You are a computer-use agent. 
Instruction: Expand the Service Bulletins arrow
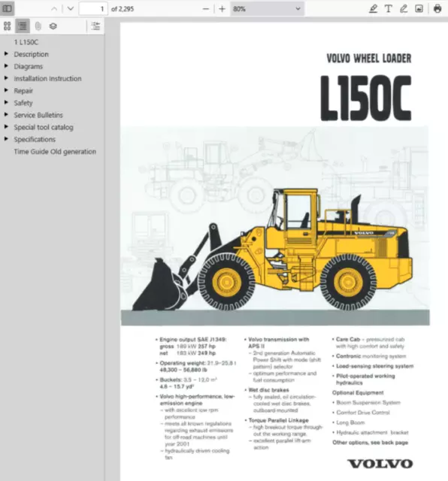coord(6,114)
